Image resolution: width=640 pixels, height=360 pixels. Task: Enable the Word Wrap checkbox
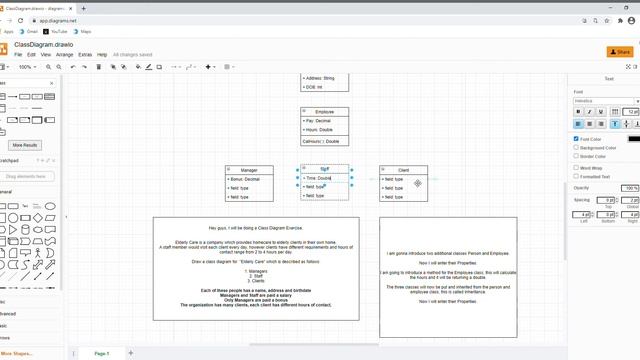[576, 167]
